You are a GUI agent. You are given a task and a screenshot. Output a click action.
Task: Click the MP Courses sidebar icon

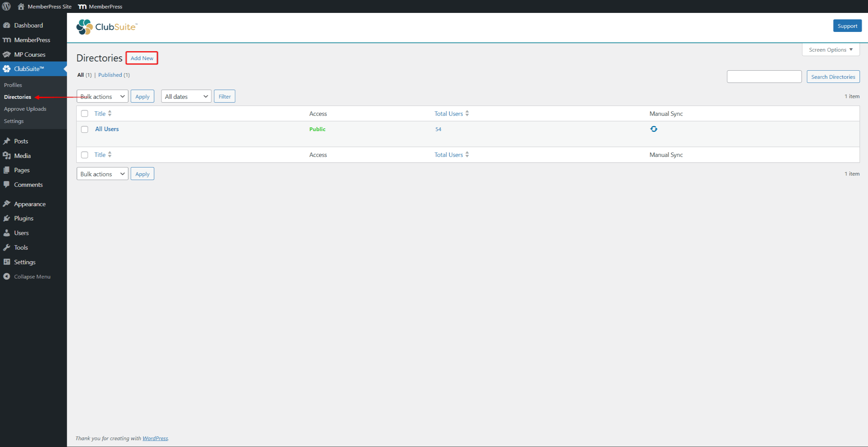7,54
